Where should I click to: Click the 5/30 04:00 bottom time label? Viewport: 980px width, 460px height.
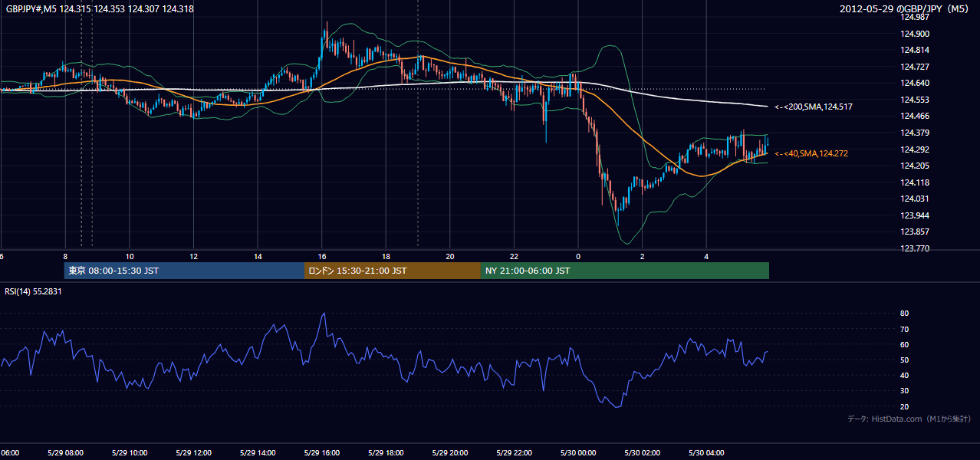click(x=707, y=453)
